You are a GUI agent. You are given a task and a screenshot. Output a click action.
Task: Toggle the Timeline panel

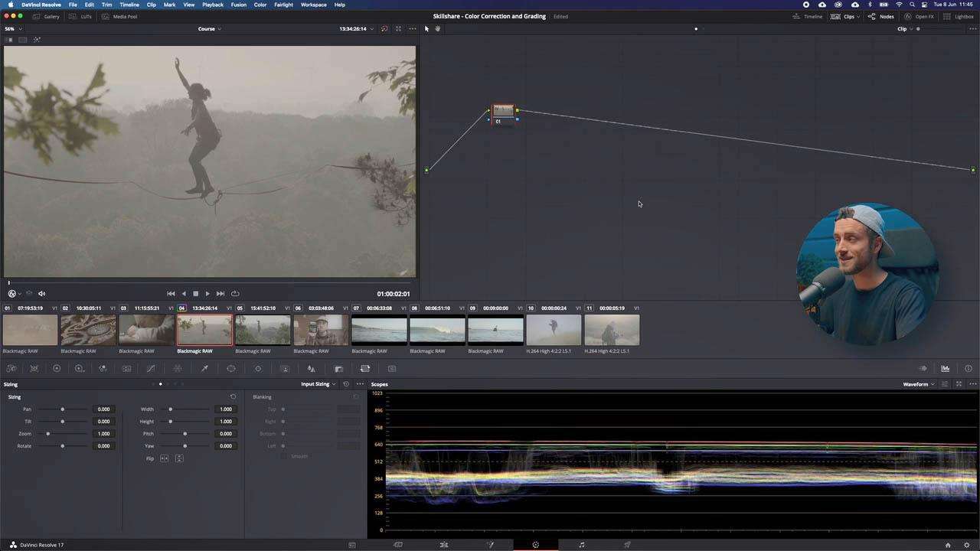point(808,16)
